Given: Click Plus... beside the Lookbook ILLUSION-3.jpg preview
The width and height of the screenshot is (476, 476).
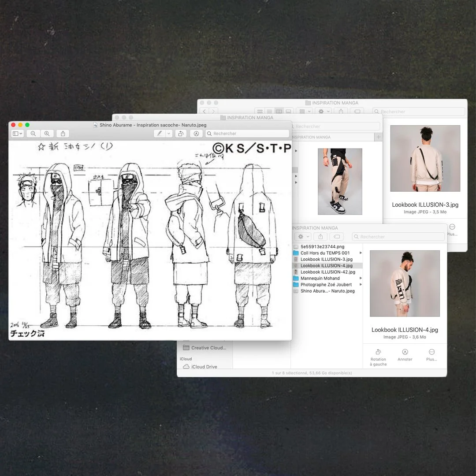Looking at the screenshot, I should click(x=452, y=230).
